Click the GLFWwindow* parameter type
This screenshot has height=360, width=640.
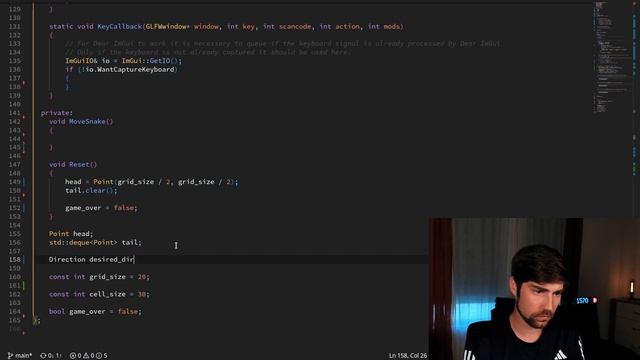pos(168,27)
